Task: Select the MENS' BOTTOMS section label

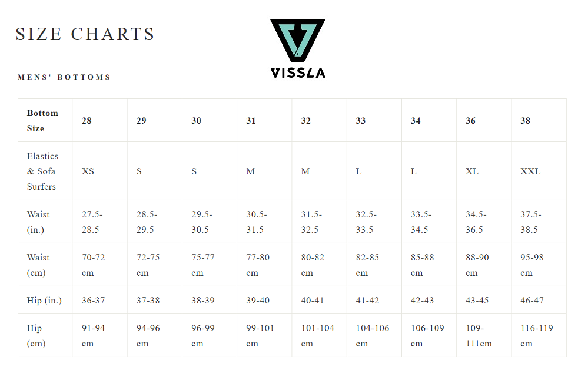Action: click(x=64, y=77)
